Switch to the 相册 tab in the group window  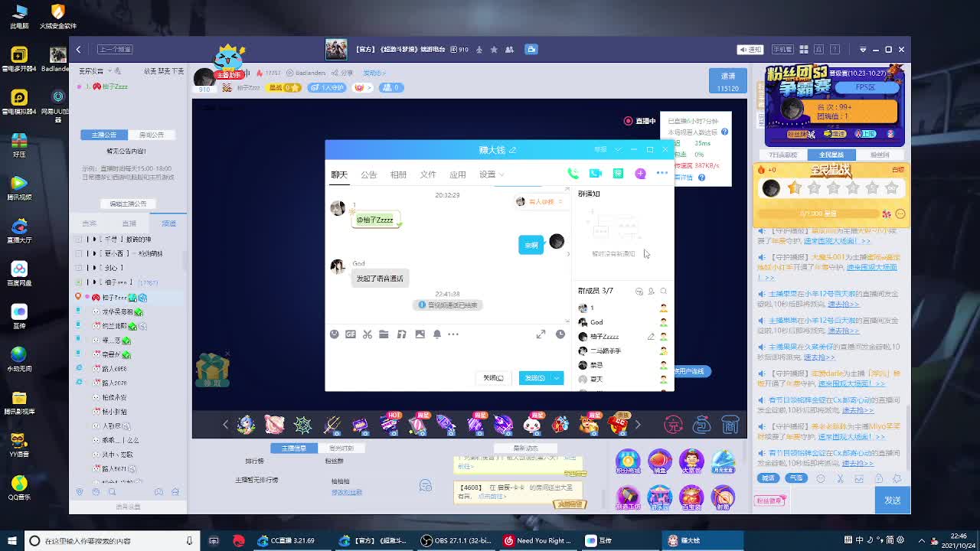point(398,174)
